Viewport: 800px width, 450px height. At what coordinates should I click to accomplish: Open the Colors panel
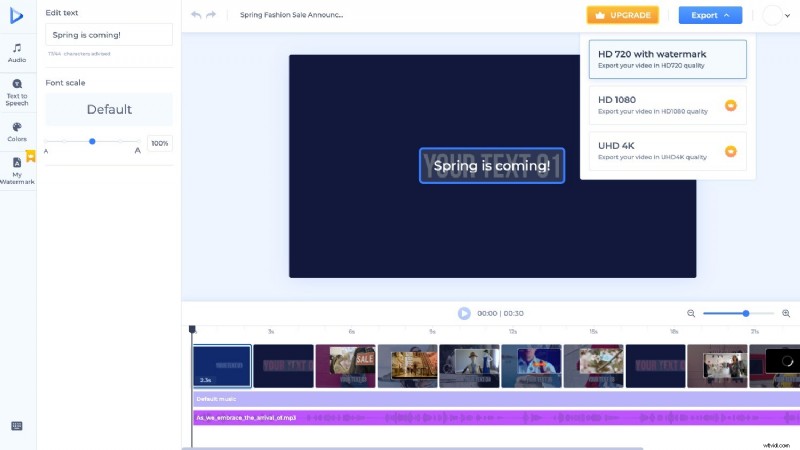coord(17,132)
